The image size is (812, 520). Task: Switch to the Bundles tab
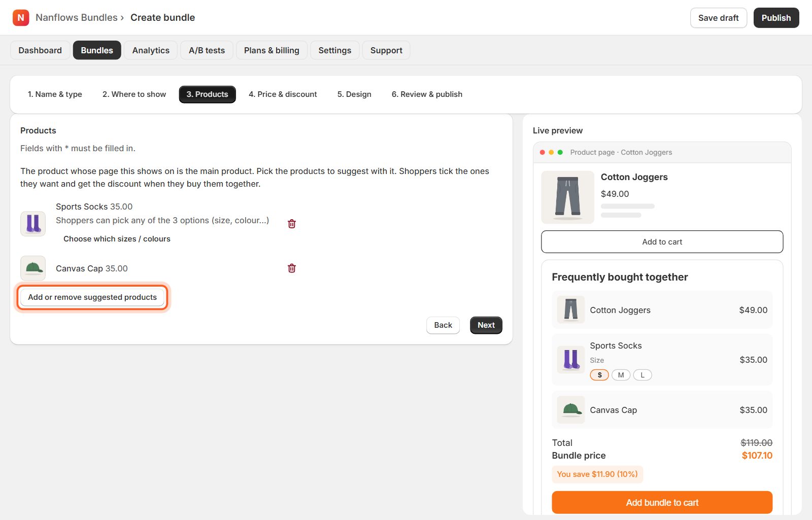pyautogui.click(x=97, y=50)
